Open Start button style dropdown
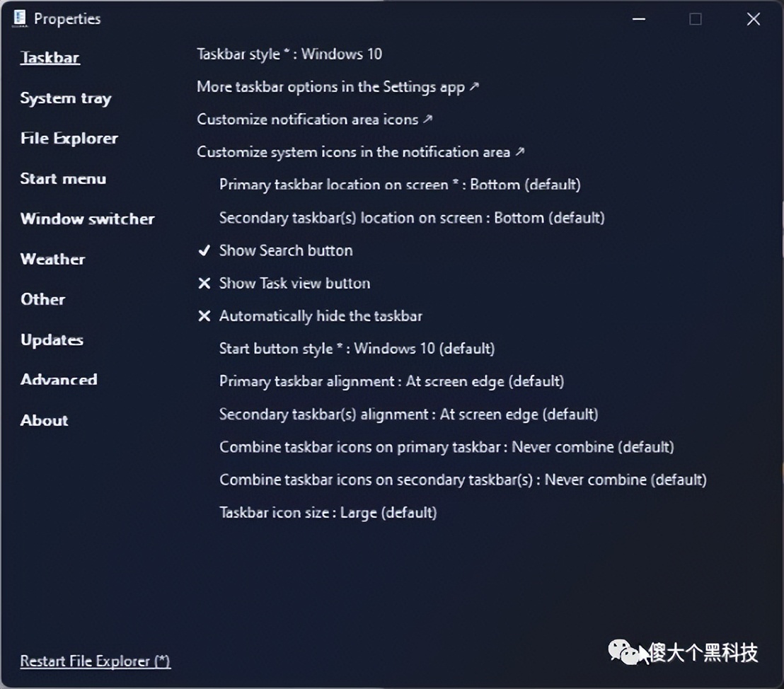Image resolution: width=784 pixels, height=689 pixels. coord(357,349)
